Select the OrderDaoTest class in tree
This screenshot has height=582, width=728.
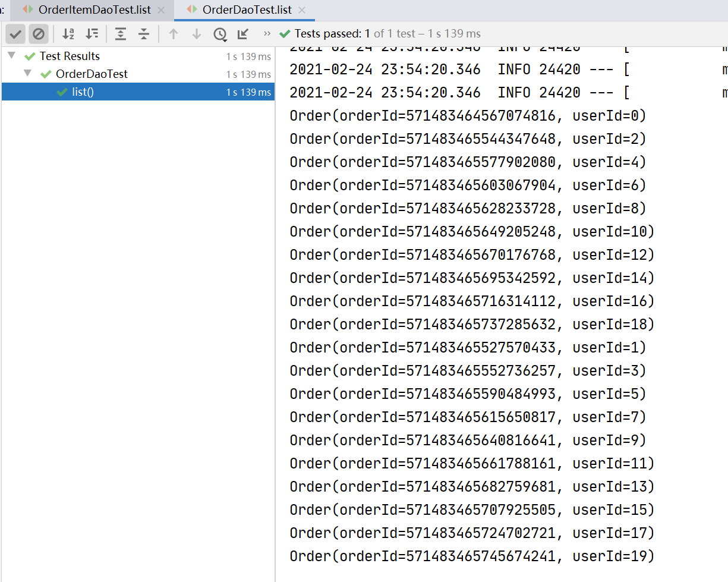click(92, 74)
